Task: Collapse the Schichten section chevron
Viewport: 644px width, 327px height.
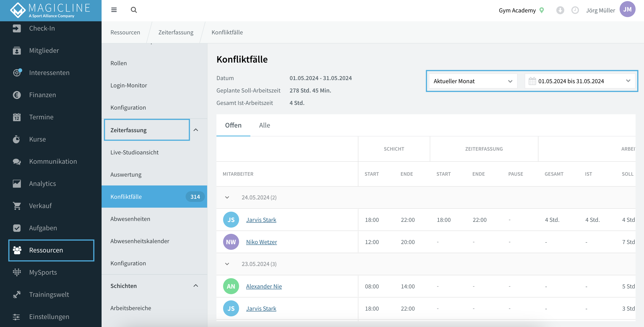Action: tap(196, 286)
